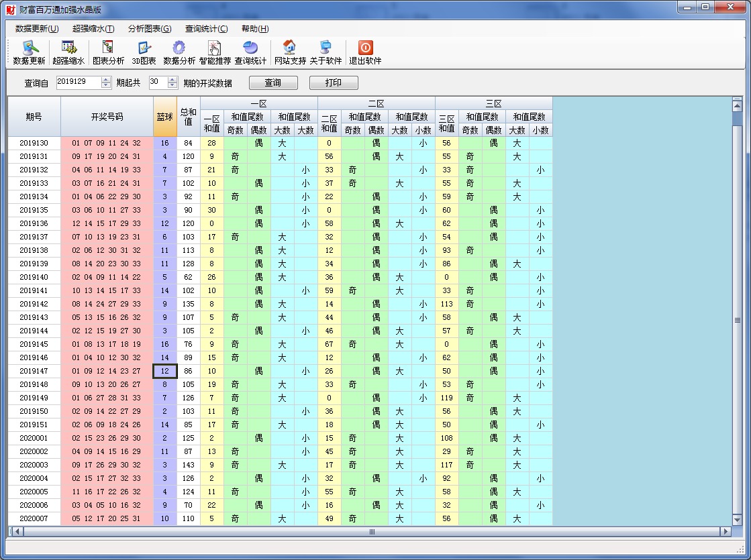Viewport: 751px width, 560px height.
Task: Click the 数据分析 gear icon
Action: tap(179, 52)
